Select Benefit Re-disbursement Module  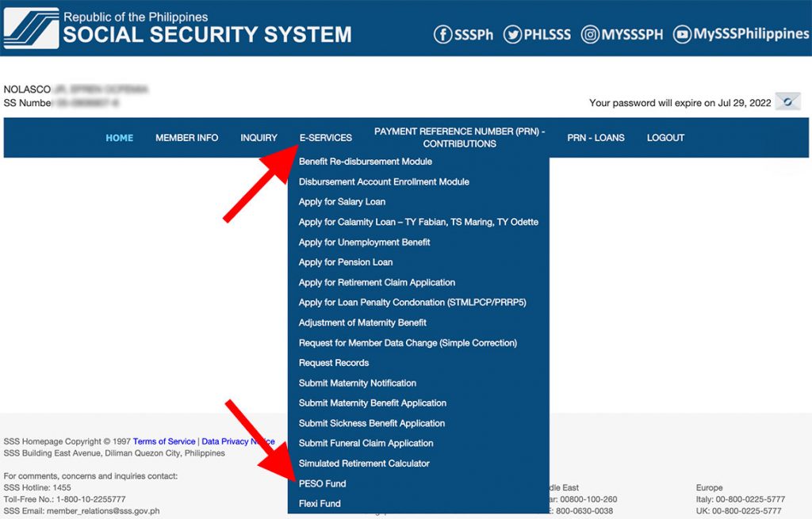365,162
